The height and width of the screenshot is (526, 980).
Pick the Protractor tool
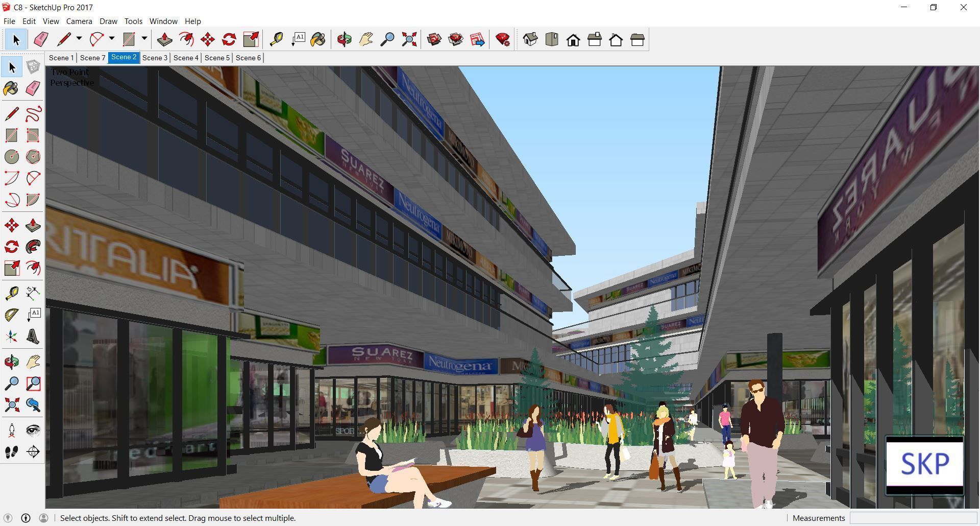click(12, 315)
